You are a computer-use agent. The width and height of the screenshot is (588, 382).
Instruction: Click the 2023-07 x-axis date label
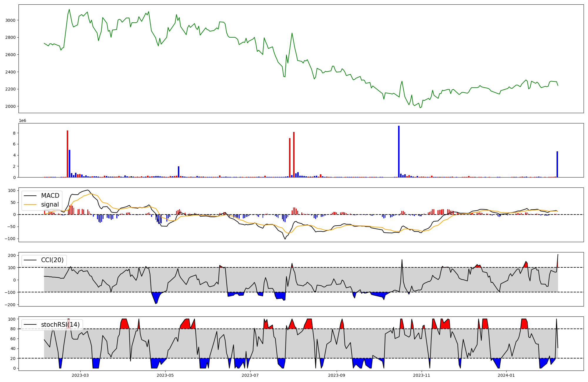[250, 375]
